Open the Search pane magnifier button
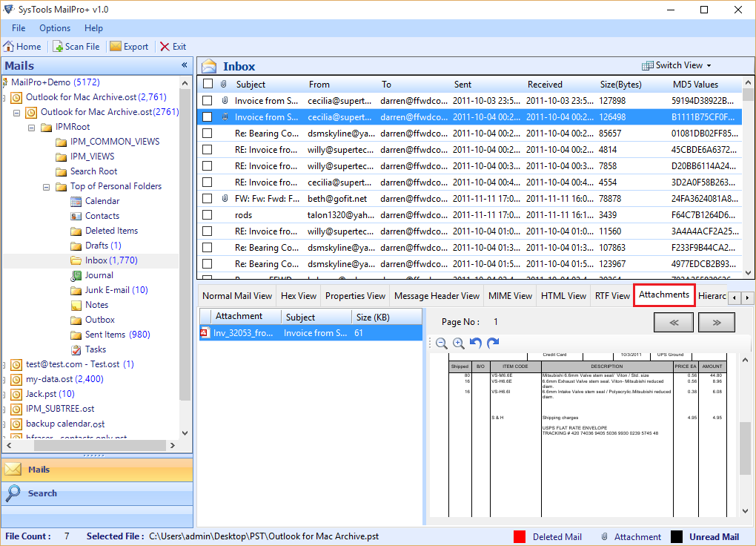The height and width of the screenshot is (546, 756). click(13, 493)
